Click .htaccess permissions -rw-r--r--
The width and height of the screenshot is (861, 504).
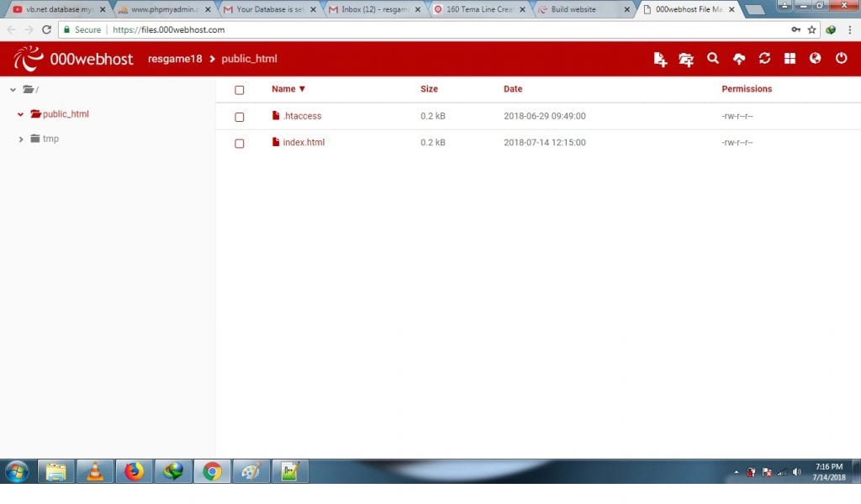pos(737,116)
